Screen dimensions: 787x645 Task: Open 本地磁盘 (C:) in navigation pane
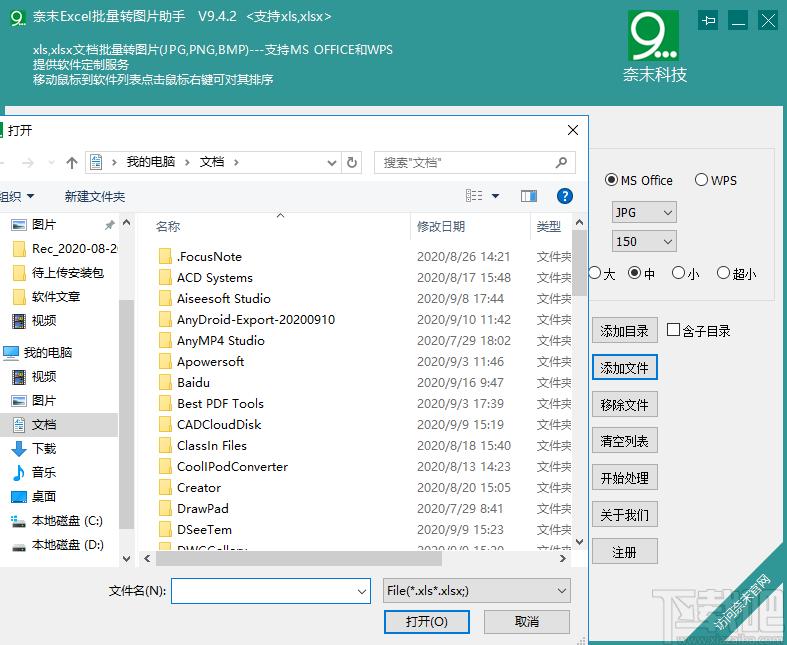(57, 521)
